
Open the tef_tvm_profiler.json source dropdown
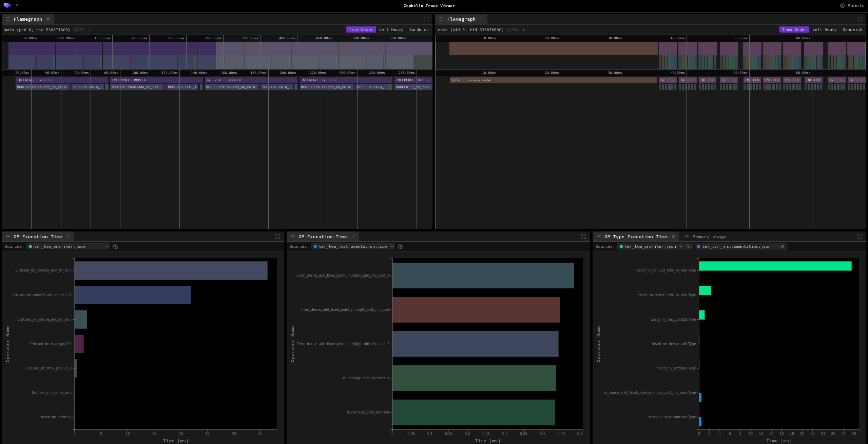[x=68, y=246]
